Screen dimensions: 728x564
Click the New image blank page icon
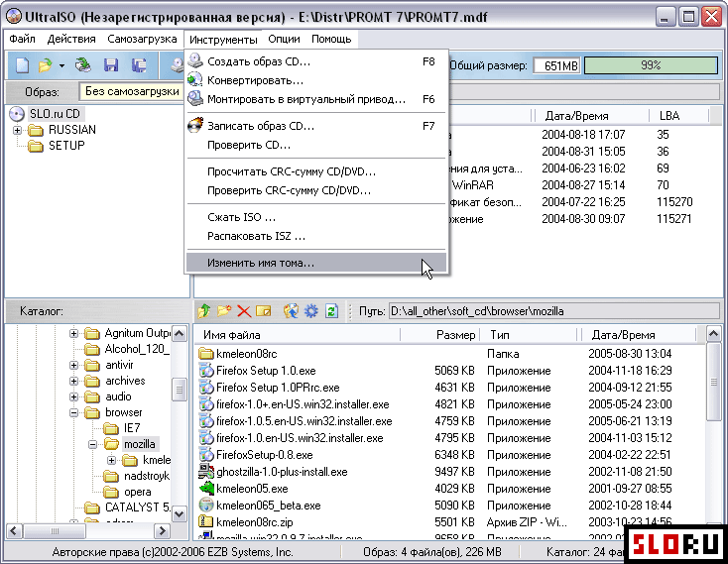[x=22, y=65]
